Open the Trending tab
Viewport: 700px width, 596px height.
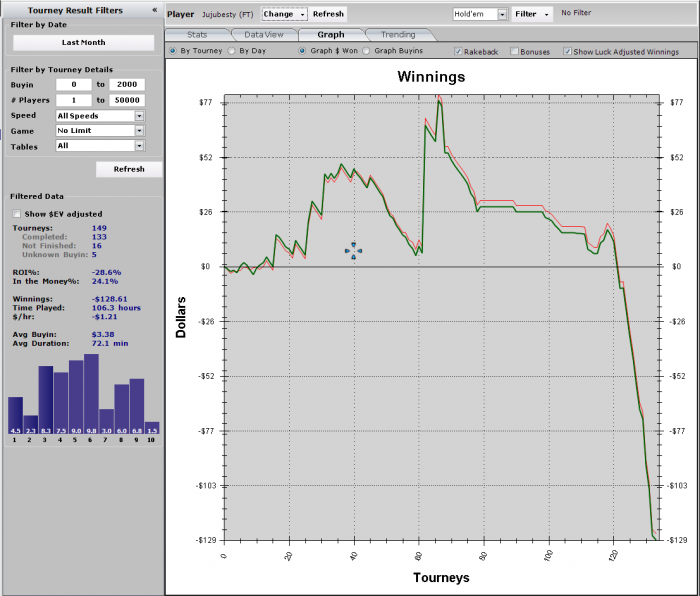point(398,34)
